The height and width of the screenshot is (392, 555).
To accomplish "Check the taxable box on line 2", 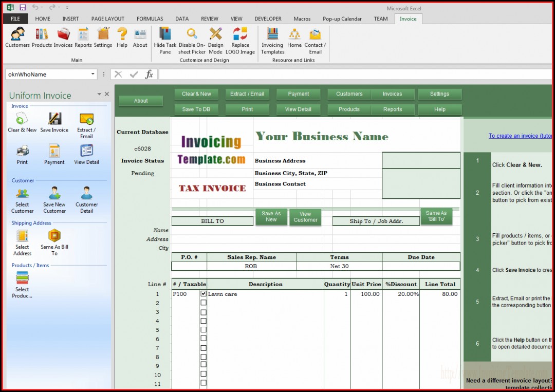I will pos(203,303).
